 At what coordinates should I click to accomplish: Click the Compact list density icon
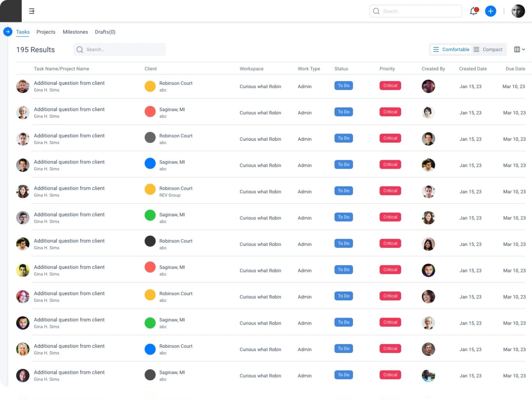coord(477,50)
